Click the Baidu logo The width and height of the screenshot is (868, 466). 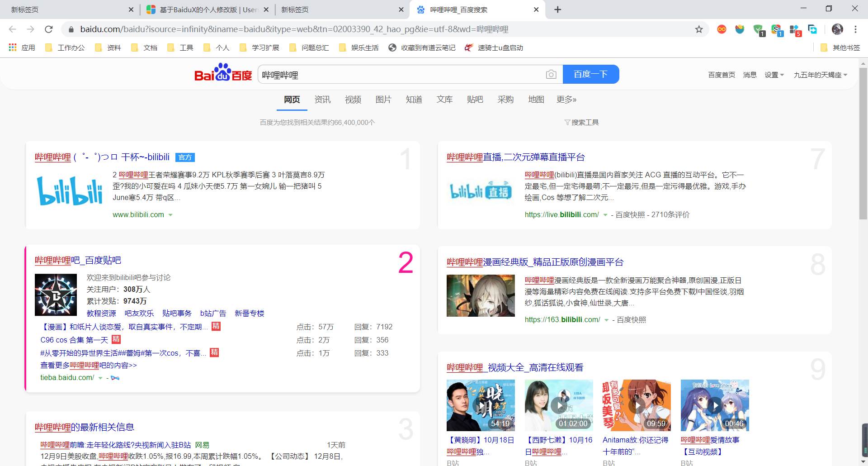222,74
